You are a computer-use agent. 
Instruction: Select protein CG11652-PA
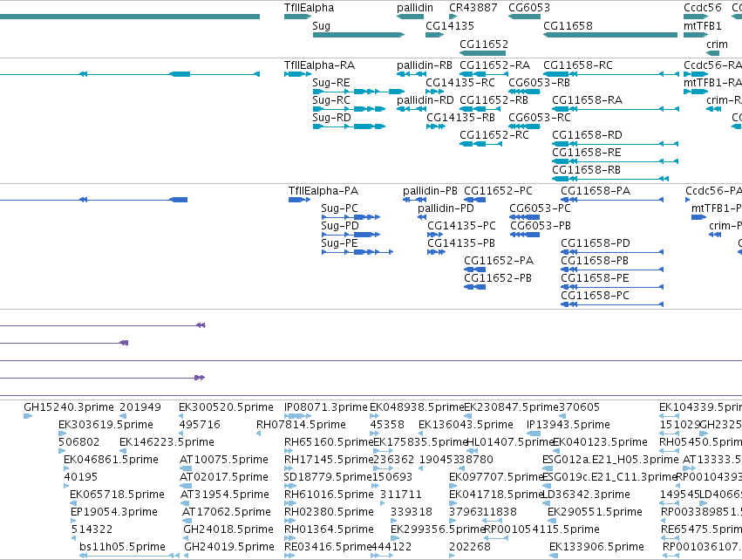pos(498,261)
